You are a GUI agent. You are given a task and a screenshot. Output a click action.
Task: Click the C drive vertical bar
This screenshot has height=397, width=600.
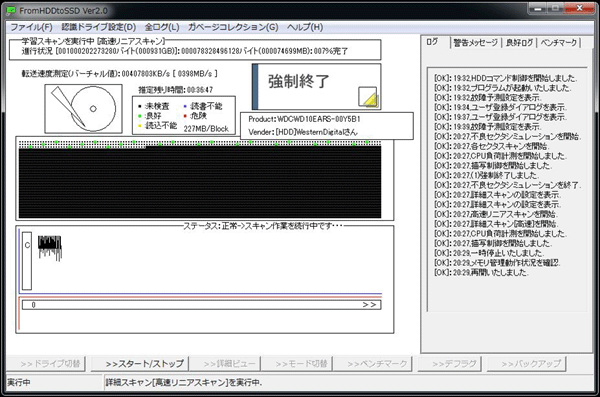[27, 260]
